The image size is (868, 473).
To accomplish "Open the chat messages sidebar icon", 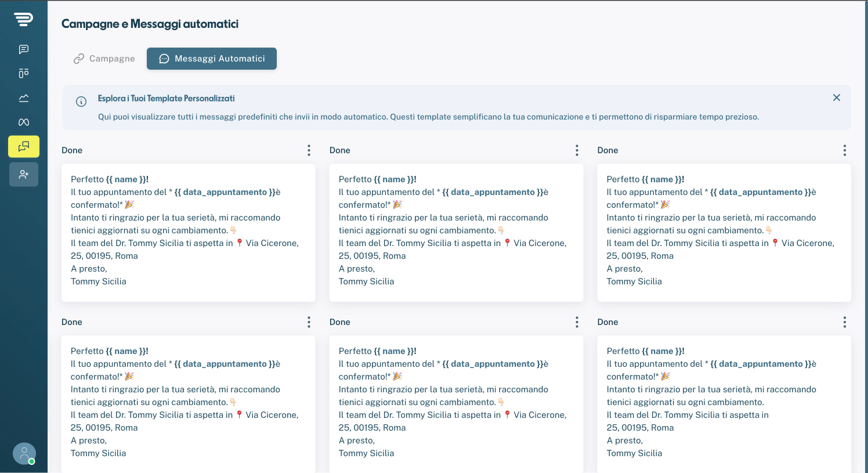I will pos(24,49).
